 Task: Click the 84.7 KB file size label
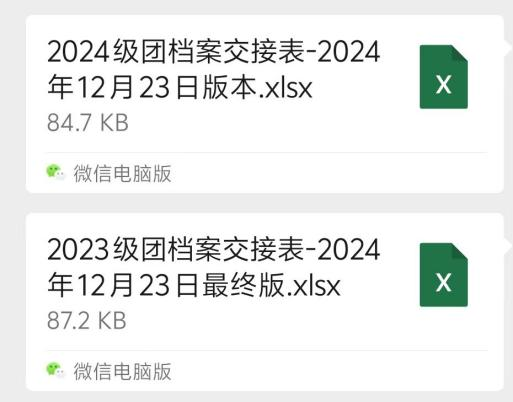click(x=88, y=123)
